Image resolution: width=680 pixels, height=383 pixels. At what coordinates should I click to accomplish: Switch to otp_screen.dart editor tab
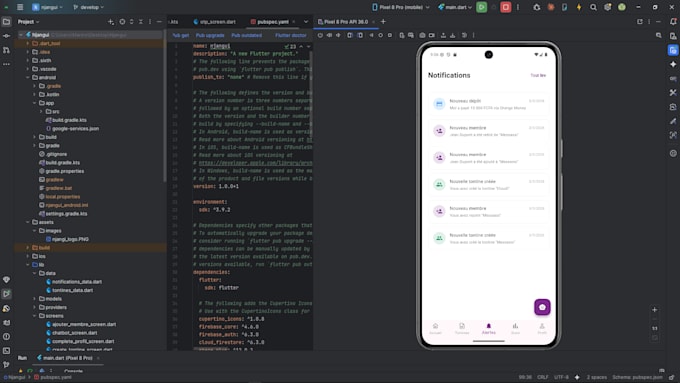coord(214,22)
